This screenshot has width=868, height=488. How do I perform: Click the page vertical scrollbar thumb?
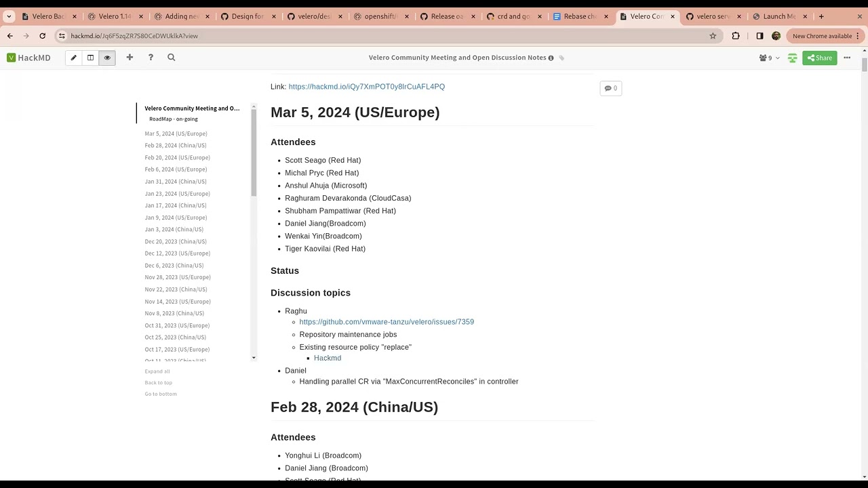click(x=865, y=64)
